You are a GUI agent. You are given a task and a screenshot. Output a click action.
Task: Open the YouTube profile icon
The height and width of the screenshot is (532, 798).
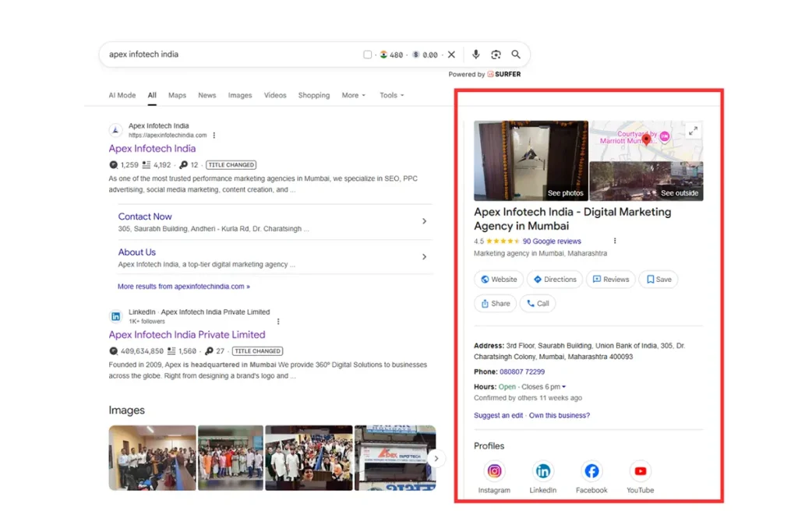[x=640, y=471]
